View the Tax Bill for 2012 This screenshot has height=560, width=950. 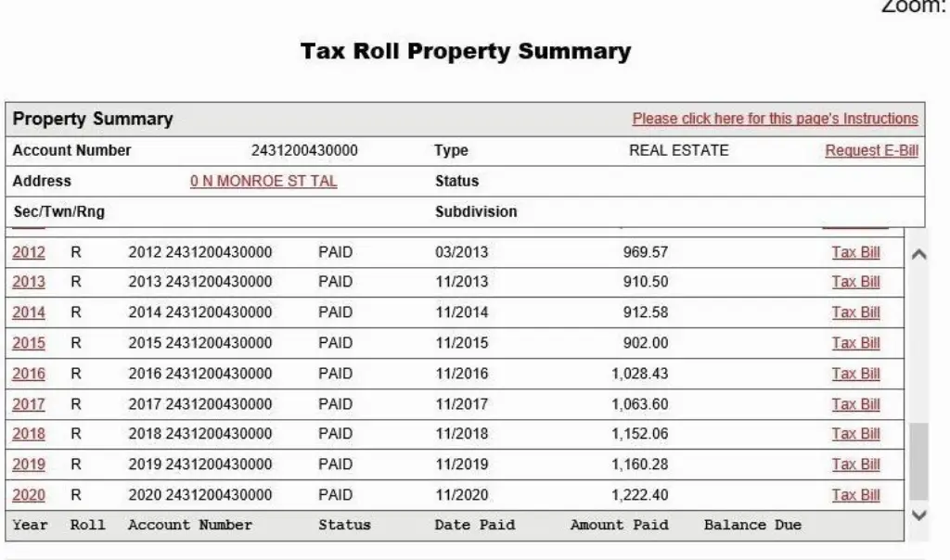click(855, 252)
